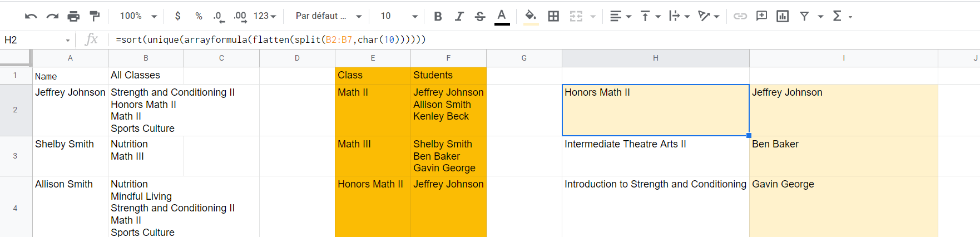The width and height of the screenshot is (980, 237).
Task: Open the text color picker
Action: pyautogui.click(x=502, y=16)
